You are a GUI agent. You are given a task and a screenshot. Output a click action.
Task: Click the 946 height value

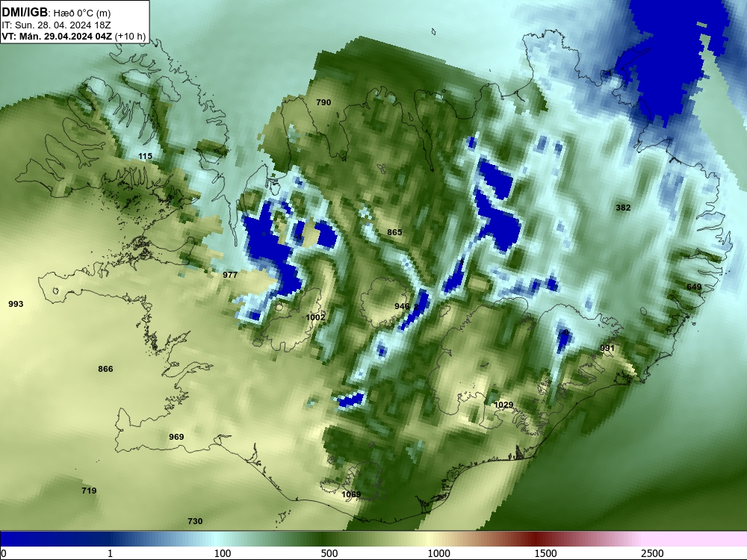pyautogui.click(x=402, y=306)
